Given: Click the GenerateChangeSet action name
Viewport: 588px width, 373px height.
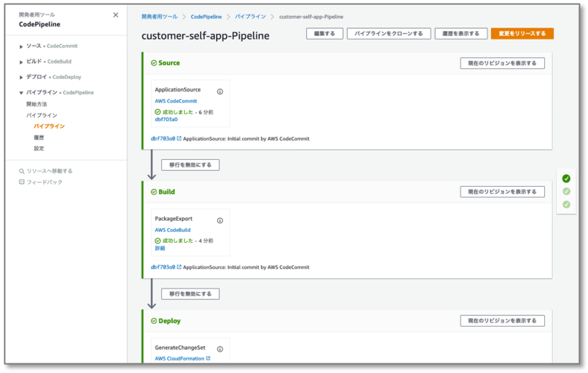Looking at the screenshot, I should (x=180, y=347).
